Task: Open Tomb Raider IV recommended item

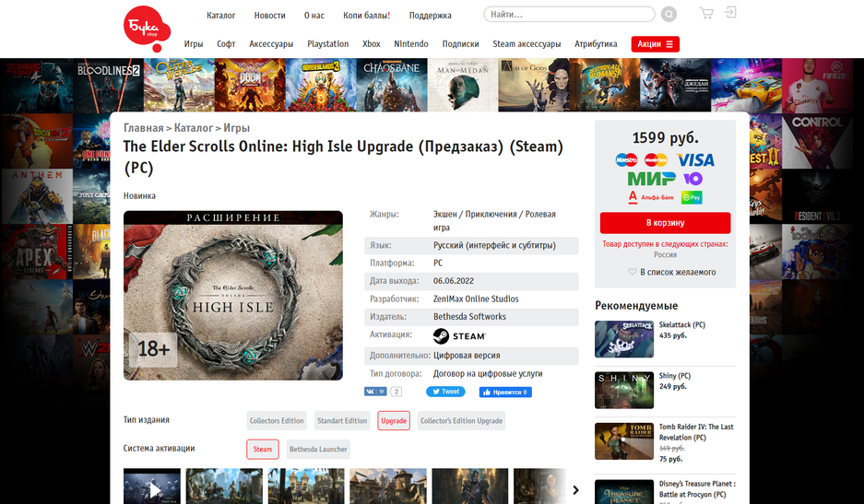Action: [696, 432]
